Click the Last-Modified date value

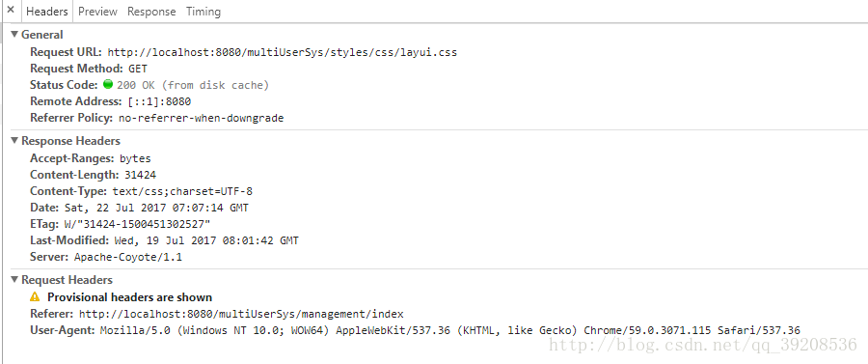point(206,240)
